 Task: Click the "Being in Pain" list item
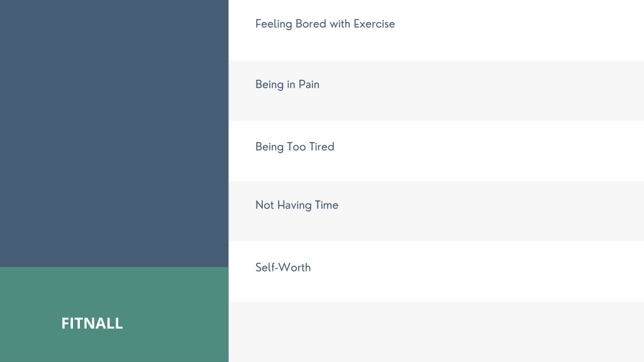pyautogui.click(x=436, y=90)
